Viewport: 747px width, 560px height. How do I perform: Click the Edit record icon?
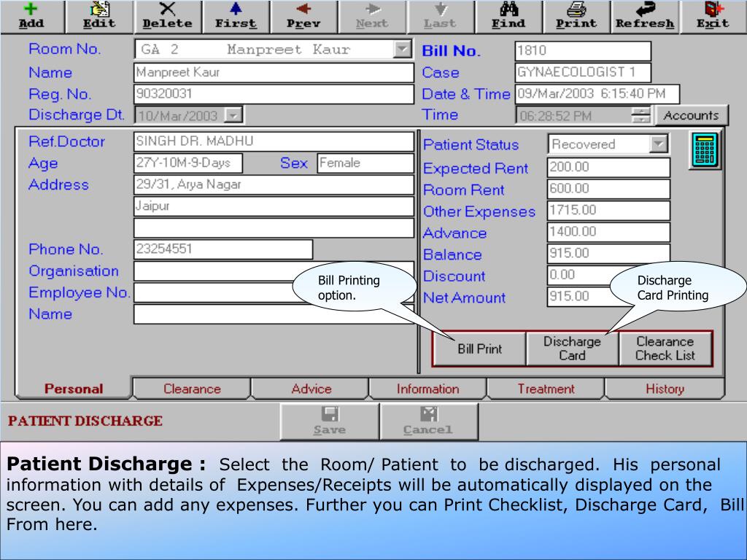click(99, 16)
